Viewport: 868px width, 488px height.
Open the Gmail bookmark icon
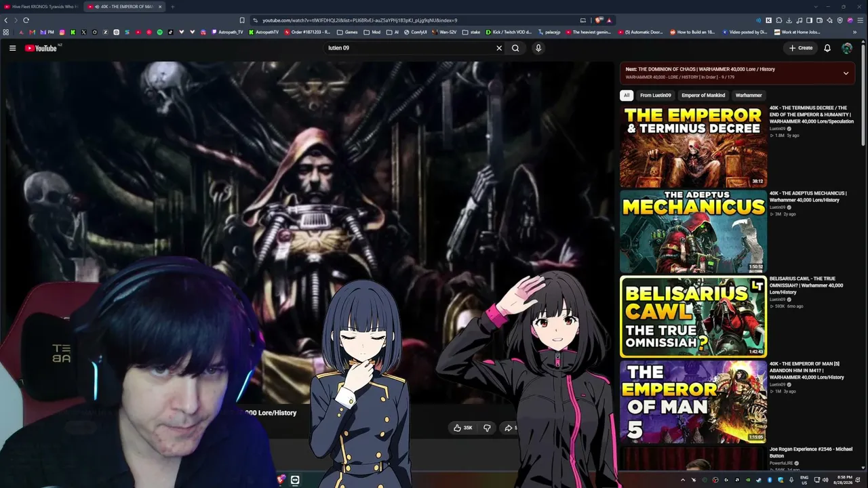point(32,32)
